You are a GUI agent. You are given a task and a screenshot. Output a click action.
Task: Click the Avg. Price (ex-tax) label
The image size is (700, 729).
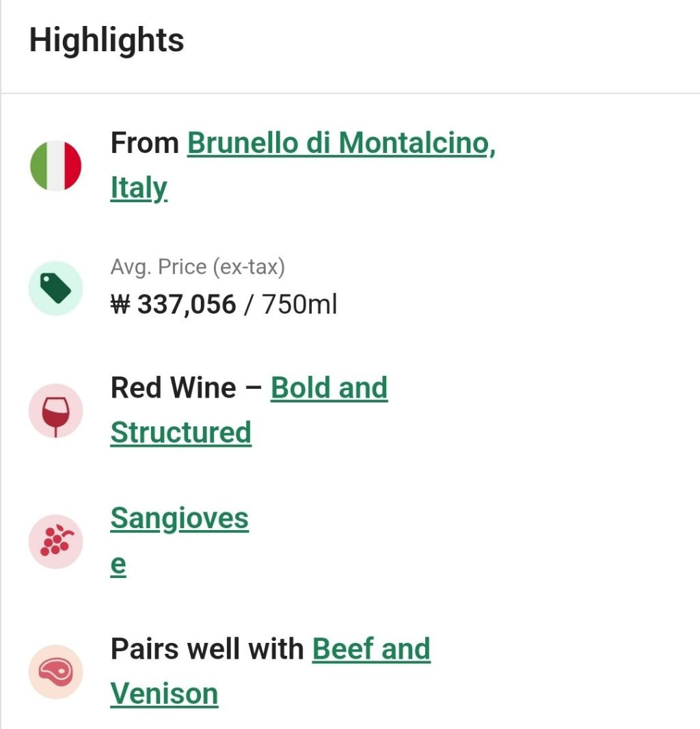pos(198,266)
